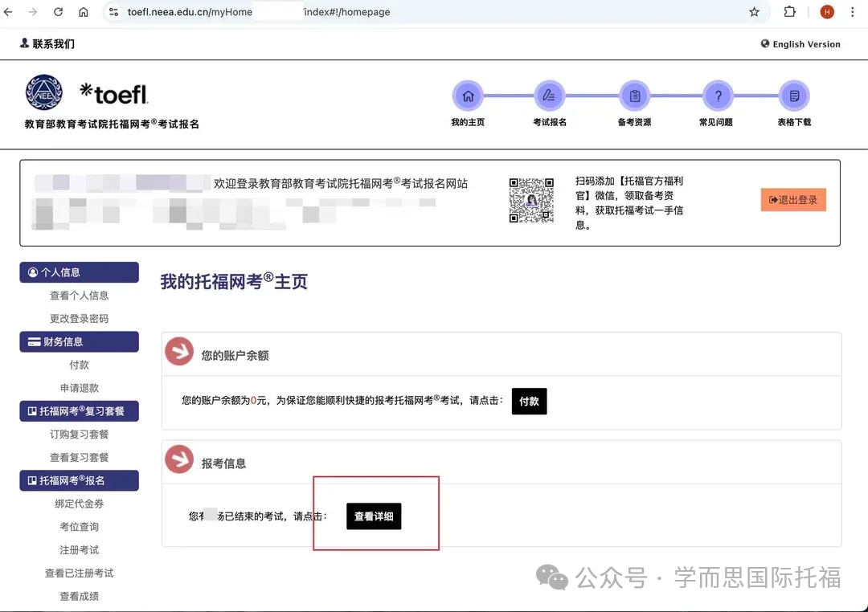Click the 查看详细 button
Viewport: 868px width, 612px height.
(374, 516)
